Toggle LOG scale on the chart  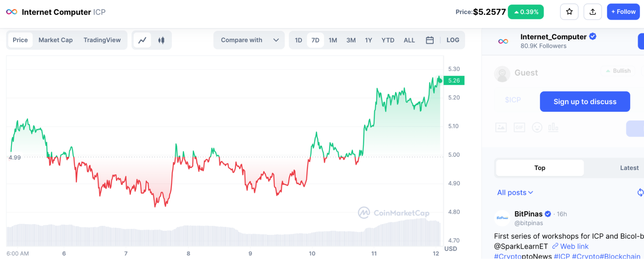[453, 40]
